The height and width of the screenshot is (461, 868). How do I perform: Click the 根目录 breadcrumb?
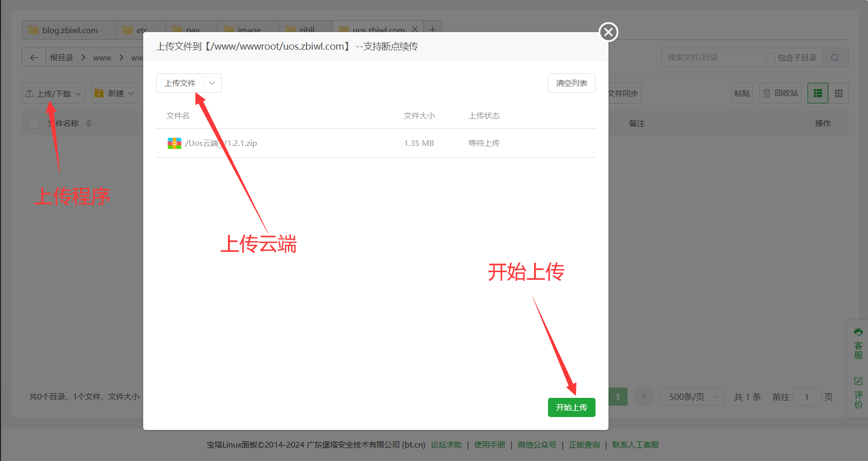pyautogui.click(x=62, y=57)
